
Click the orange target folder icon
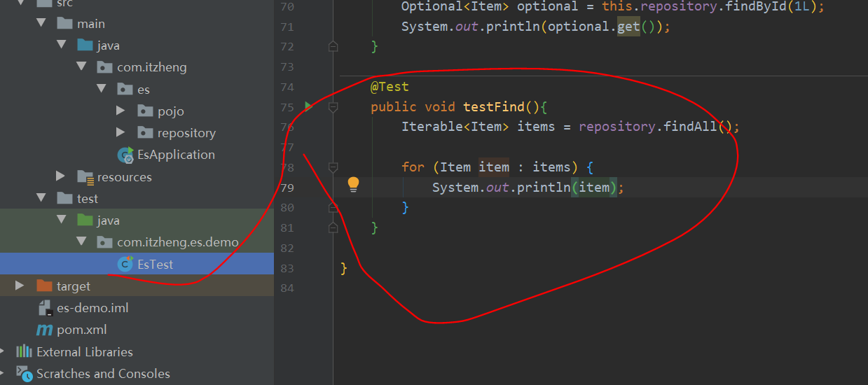tap(45, 286)
